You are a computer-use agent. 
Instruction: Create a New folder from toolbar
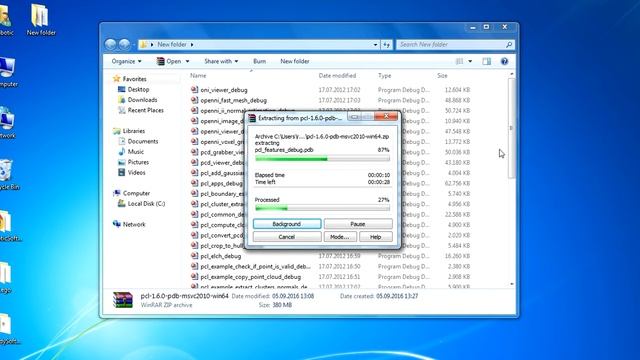(295, 61)
